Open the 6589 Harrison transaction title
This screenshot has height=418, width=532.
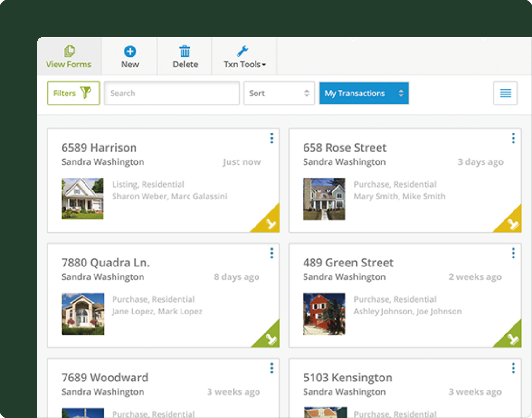[99, 148]
